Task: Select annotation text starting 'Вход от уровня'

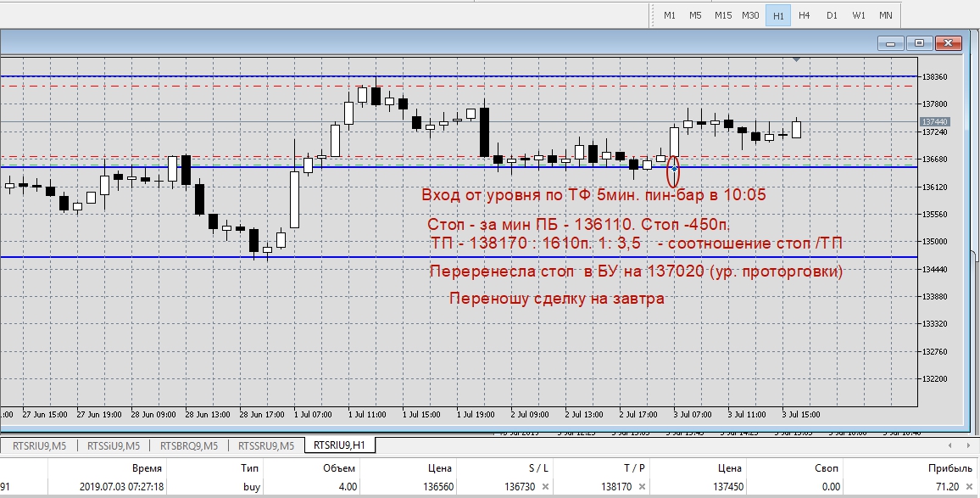Action: pos(593,195)
